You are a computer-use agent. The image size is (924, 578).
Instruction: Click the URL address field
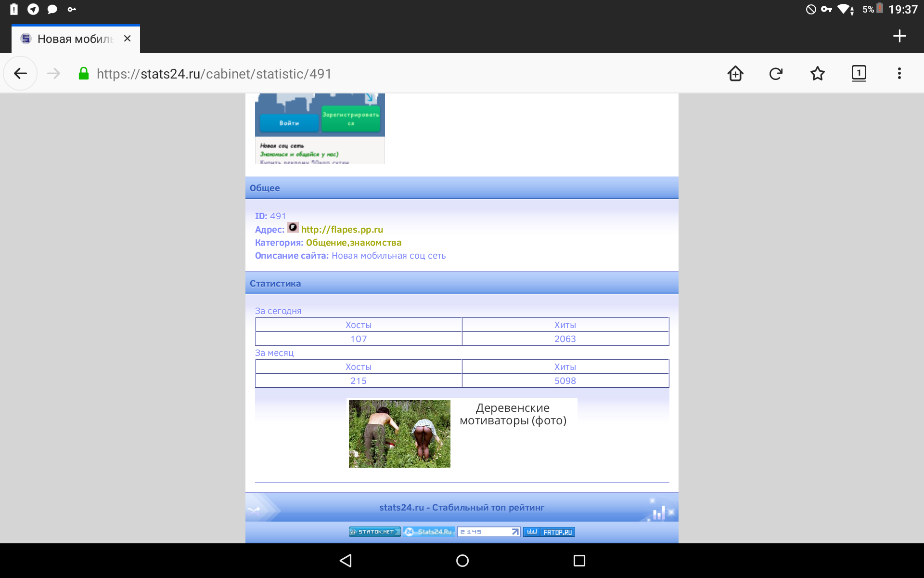pyautogui.click(x=337, y=74)
